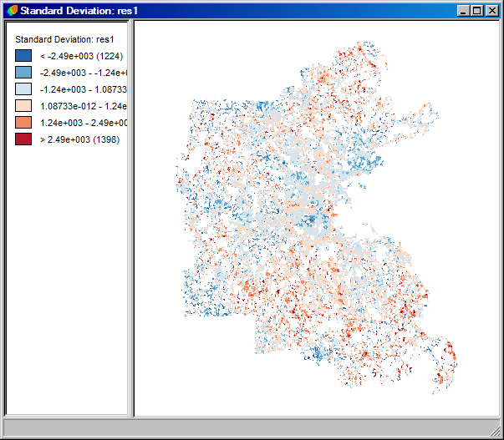
Task: Select the dark red highest-category legend swatch
Action: (23, 139)
